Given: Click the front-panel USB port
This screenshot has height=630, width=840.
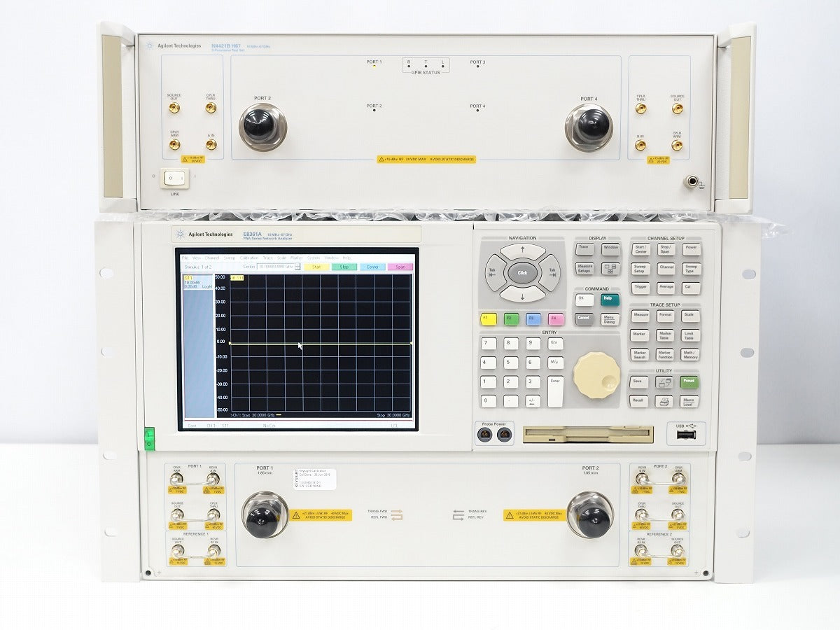Looking at the screenshot, I should [686, 435].
